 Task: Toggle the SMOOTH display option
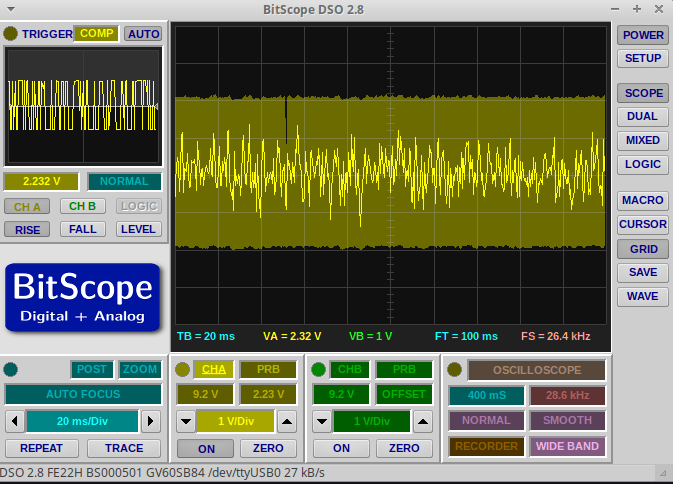(x=567, y=420)
